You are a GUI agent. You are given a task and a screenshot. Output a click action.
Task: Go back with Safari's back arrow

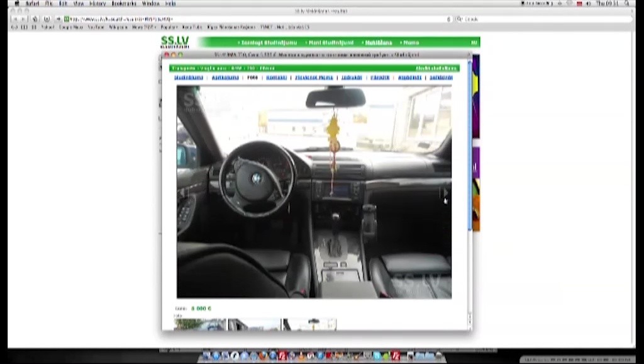click(15, 19)
